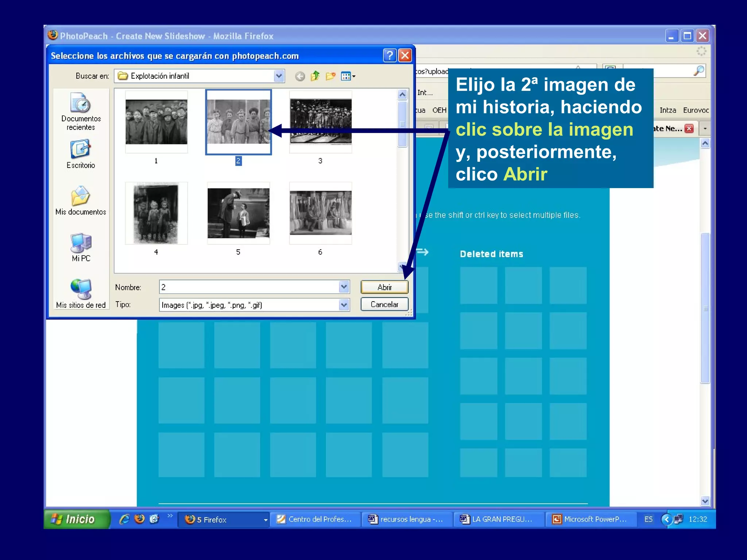Select image thumbnail number 5
The height and width of the screenshot is (560, 747).
pyautogui.click(x=238, y=213)
